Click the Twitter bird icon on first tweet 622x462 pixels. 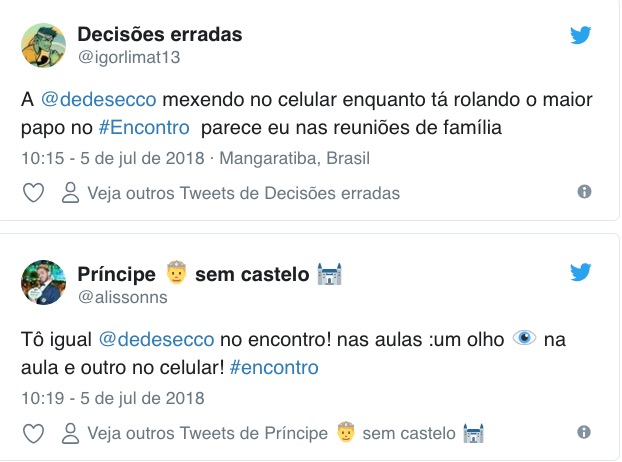(x=581, y=35)
